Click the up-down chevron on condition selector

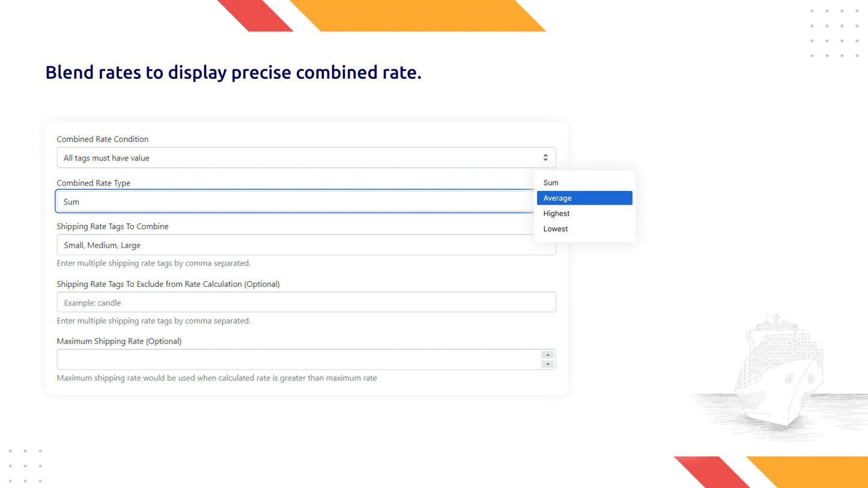tap(545, 157)
